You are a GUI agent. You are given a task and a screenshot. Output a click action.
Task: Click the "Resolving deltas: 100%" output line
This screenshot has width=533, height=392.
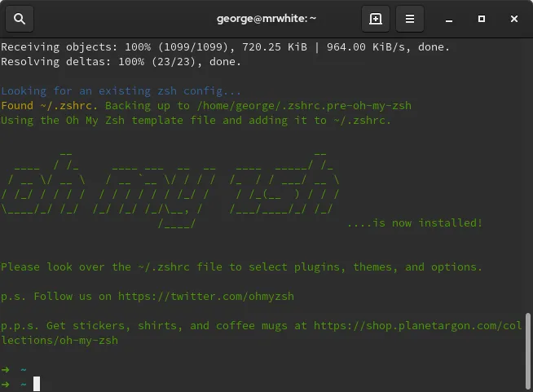[x=121, y=61]
